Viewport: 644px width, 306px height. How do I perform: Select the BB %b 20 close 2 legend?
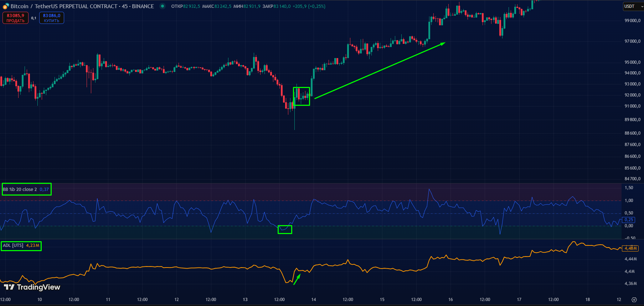tap(20, 189)
